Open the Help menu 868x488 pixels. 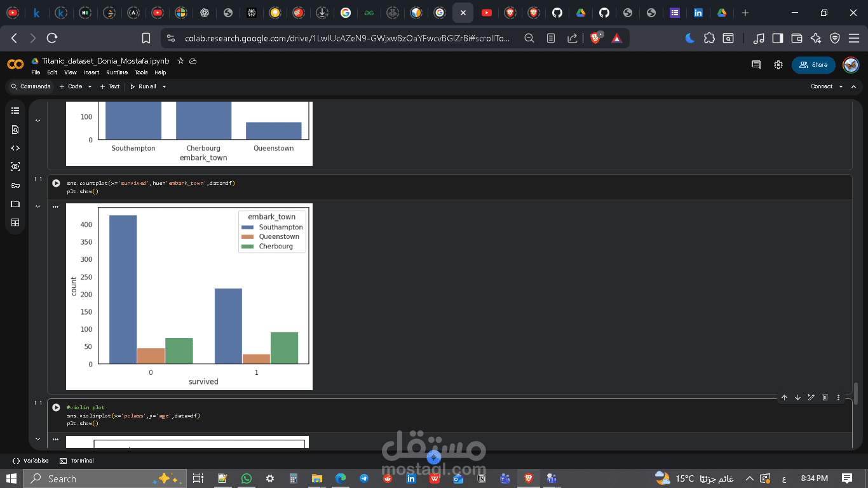160,72
